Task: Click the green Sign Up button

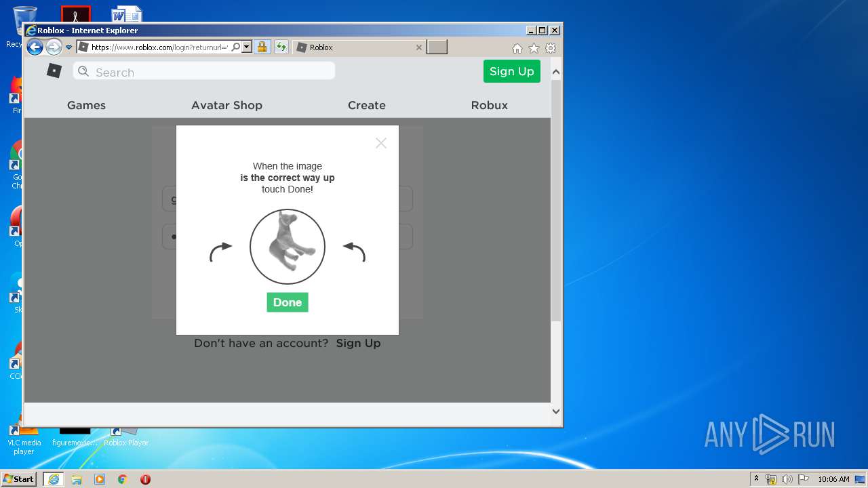Action: coord(512,71)
